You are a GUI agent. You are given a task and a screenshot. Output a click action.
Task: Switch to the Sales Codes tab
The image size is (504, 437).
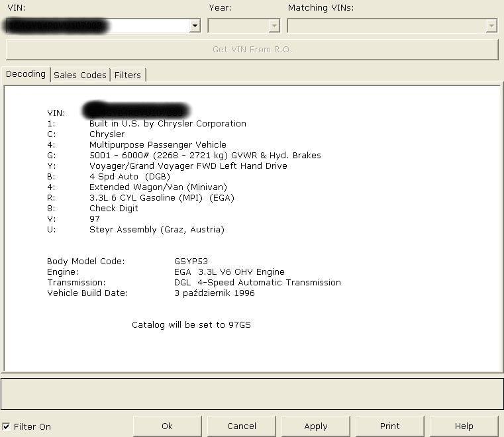[x=80, y=75]
